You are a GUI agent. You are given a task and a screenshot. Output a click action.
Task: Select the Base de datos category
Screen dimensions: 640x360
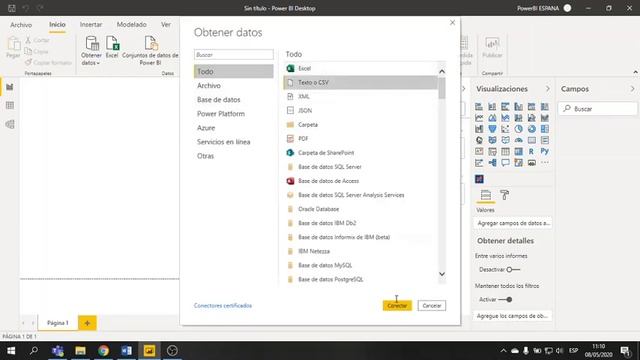click(x=233, y=100)
